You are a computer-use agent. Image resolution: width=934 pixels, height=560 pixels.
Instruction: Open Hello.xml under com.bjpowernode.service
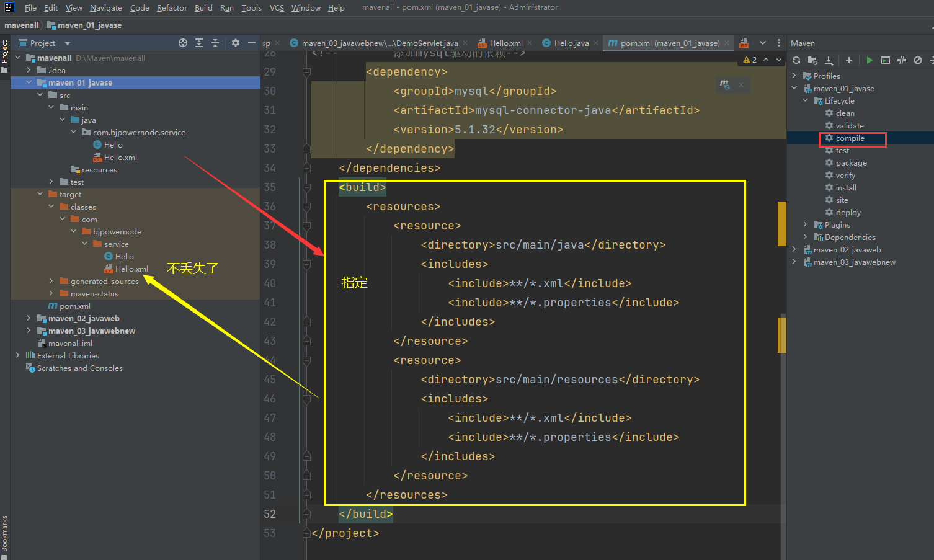120,157
